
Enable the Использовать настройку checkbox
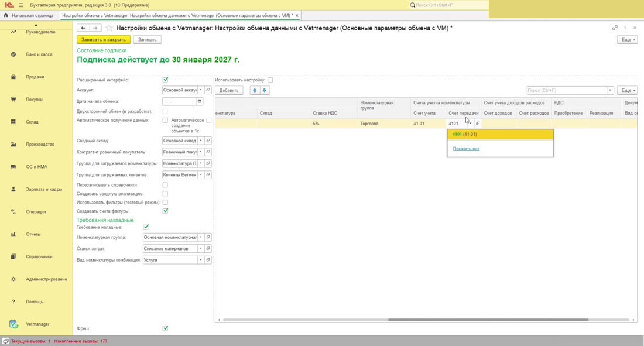(270, 80)
